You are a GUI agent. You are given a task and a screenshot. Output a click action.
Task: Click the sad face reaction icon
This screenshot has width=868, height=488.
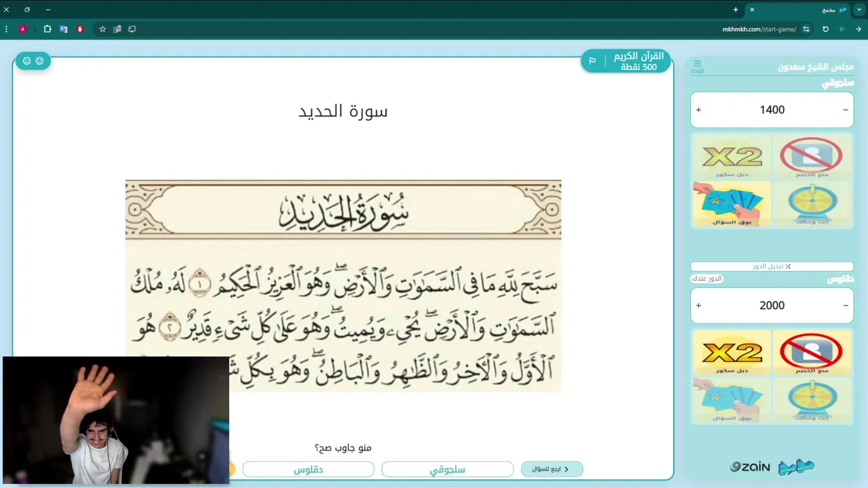pos(27,61)
